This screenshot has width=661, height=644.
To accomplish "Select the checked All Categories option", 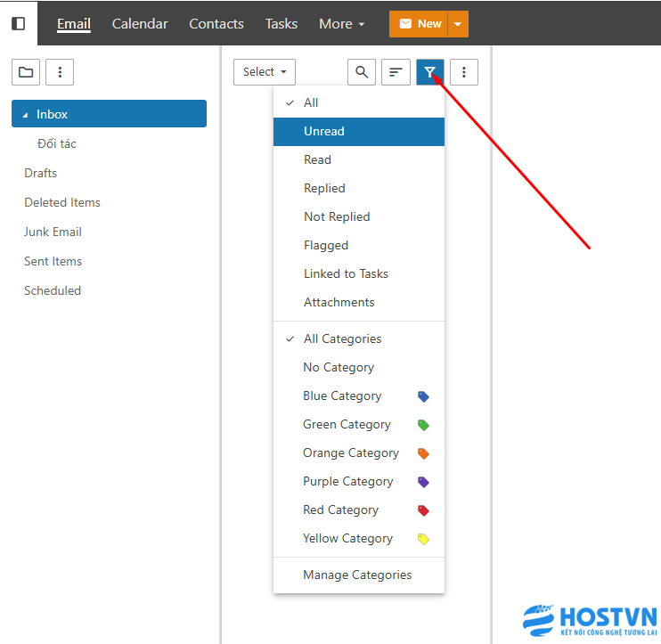I will pos(342,339).
